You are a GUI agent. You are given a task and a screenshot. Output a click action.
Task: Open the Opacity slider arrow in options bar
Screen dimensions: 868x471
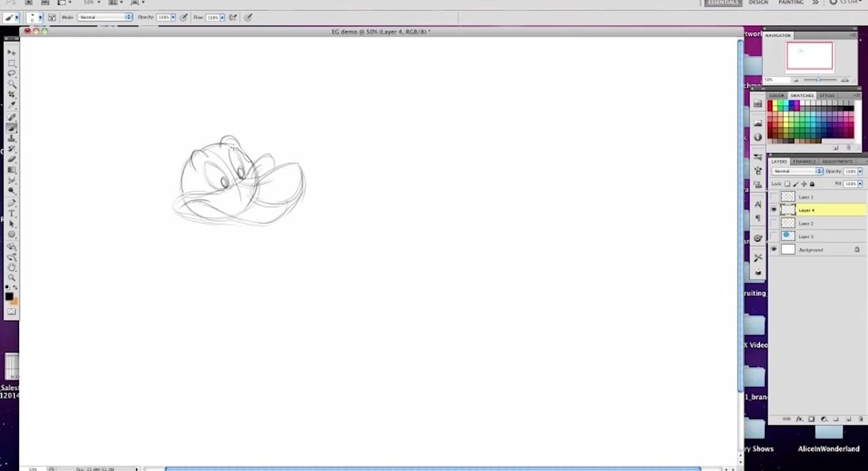173,17
